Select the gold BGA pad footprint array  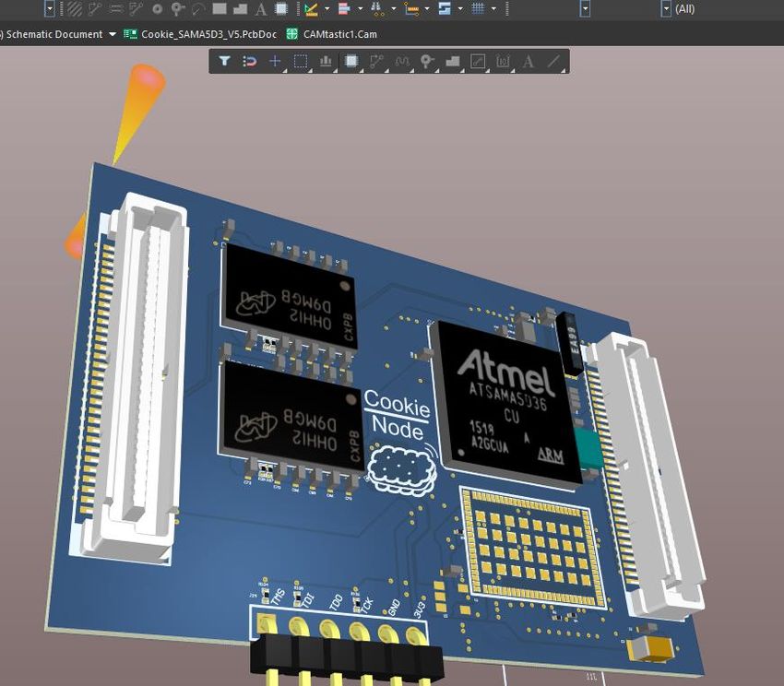(531, 547)
